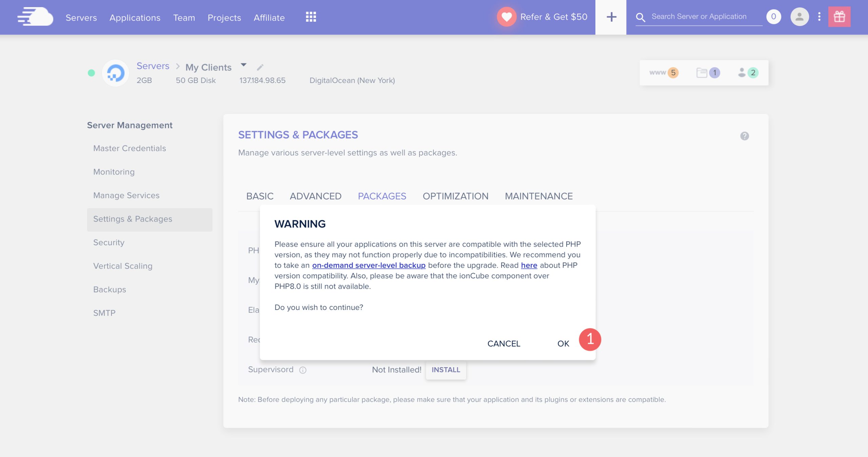Viewport: 868px width, 457px height.
Task: Click OK to confirm PHP upgrade
Action: tap(563, 343)
